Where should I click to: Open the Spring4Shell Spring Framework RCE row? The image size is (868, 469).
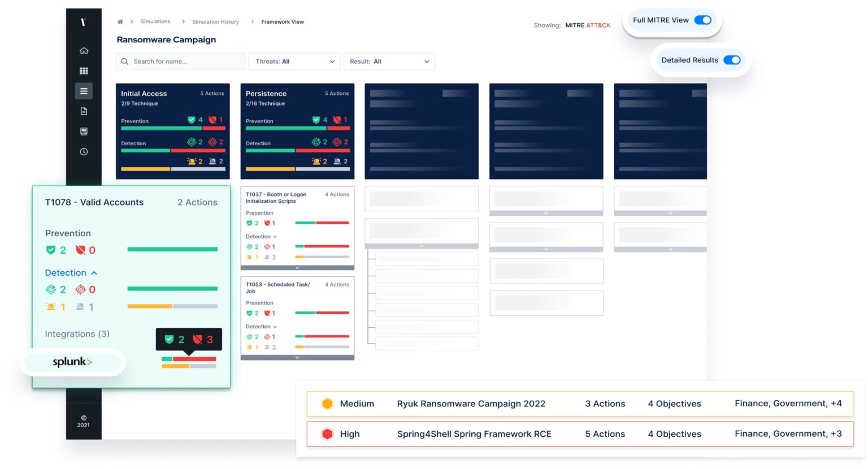474,434
